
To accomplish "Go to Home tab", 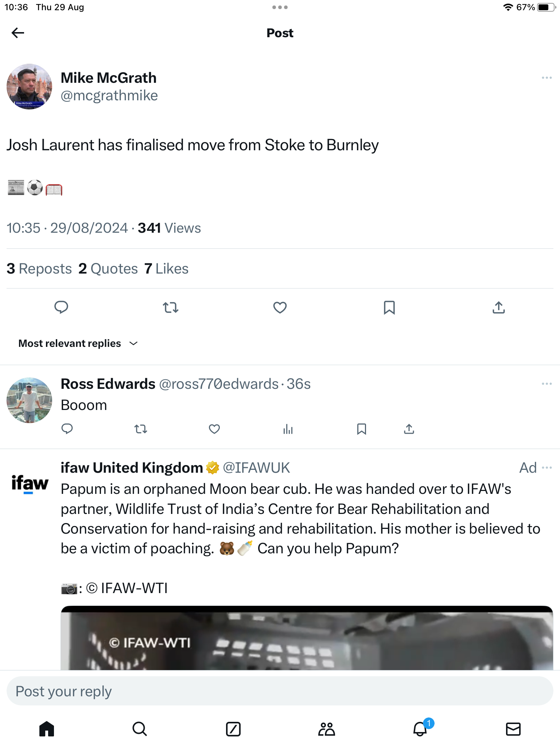I will click(x=47, y=729).
